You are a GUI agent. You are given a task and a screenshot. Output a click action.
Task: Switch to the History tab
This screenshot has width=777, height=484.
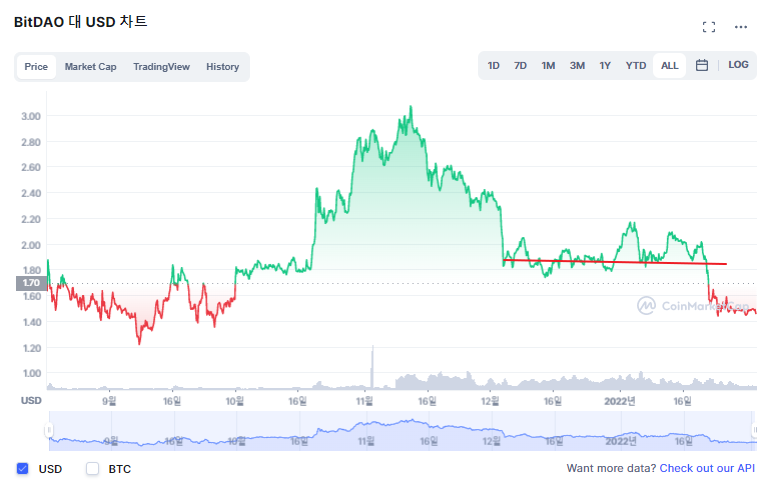pyautogui.click(x=222, y=66)
